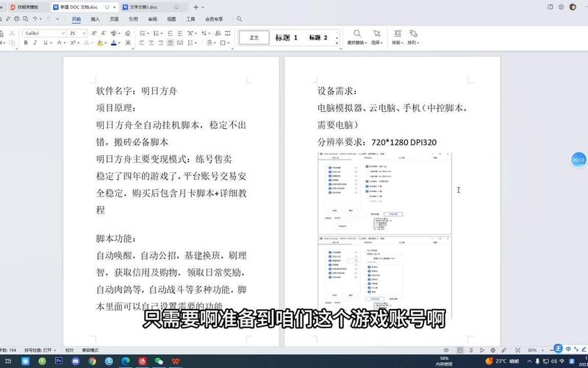Click the print preview icon
Screen dimensions: 588x368
pos(26,19)
